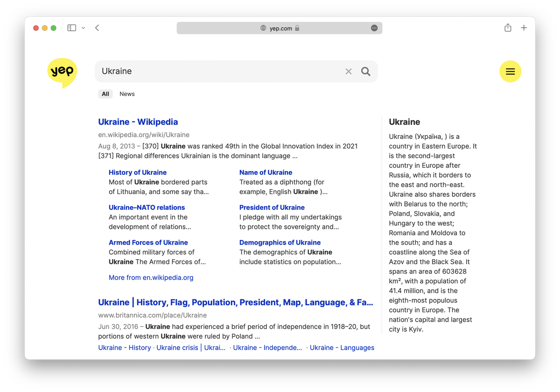Screen dimensions: 560x392
Task: Close the Safari window with red button
Action: click(x=36, y=28)
